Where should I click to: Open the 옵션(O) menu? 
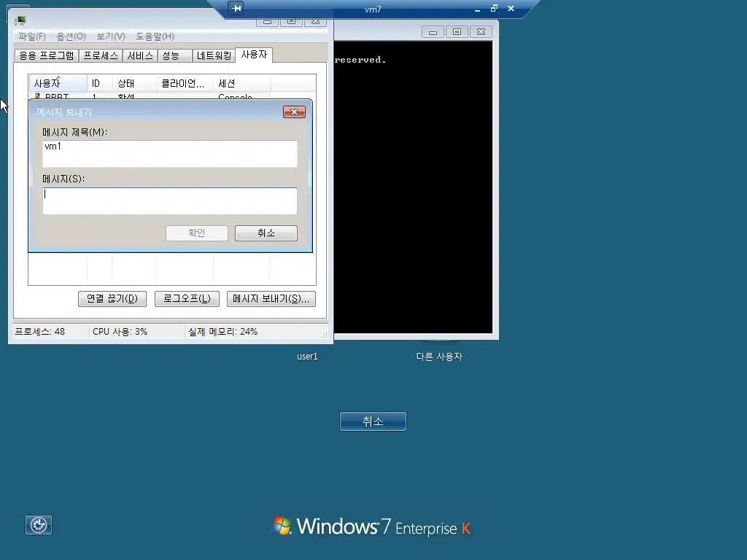(x=71, y=36)
